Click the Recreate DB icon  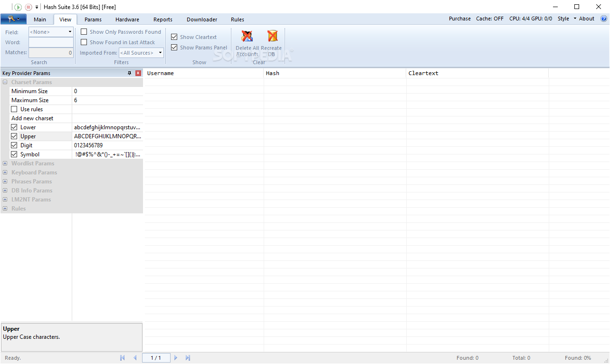tap(272, 37)
